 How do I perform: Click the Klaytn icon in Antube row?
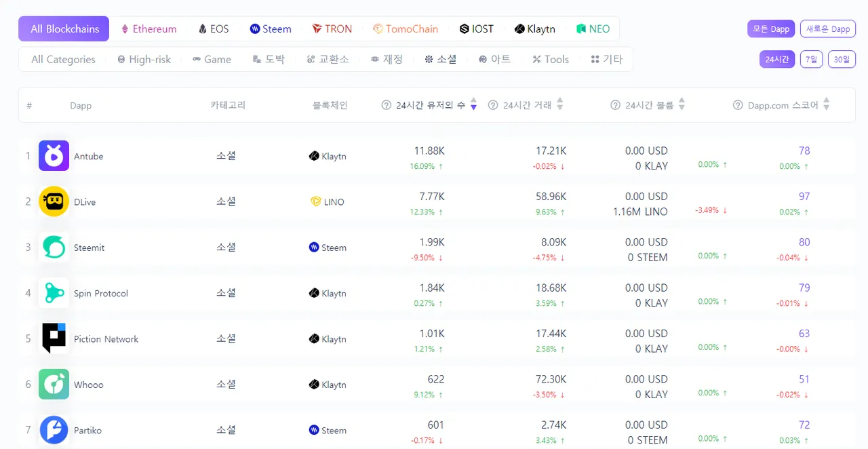(x=314, y=156)
